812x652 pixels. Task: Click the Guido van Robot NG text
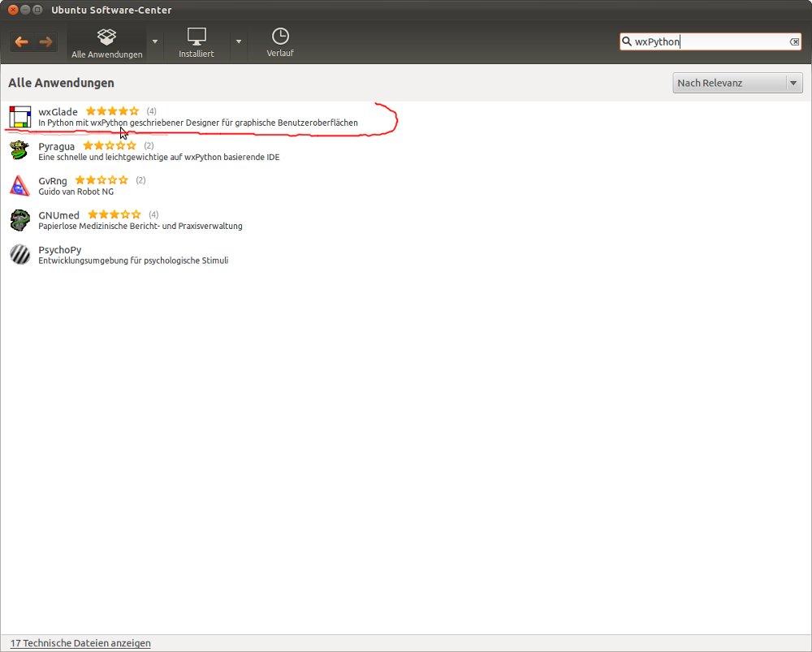point(76,192)
